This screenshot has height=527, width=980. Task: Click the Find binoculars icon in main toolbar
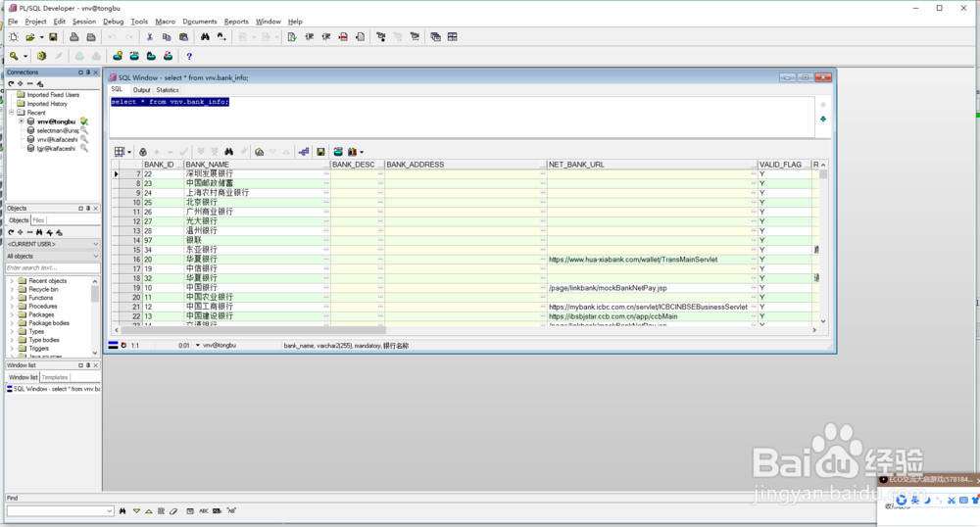(205, 37)
